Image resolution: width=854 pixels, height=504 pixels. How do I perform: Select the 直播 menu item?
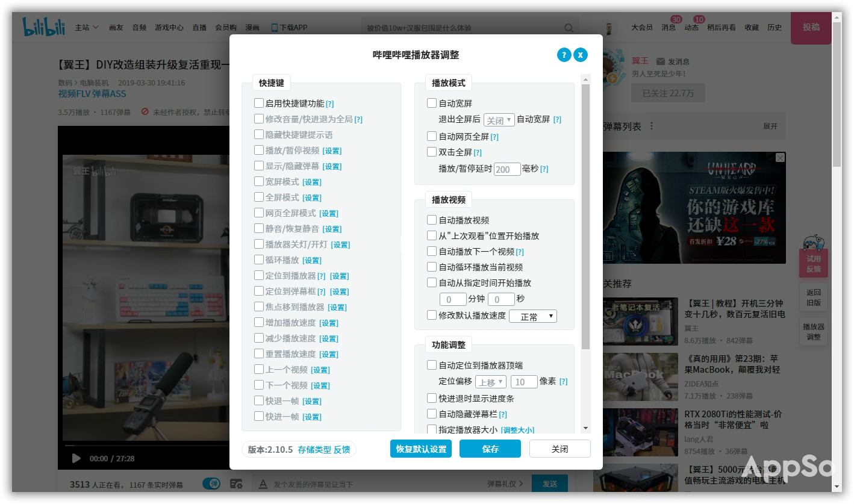199,28
